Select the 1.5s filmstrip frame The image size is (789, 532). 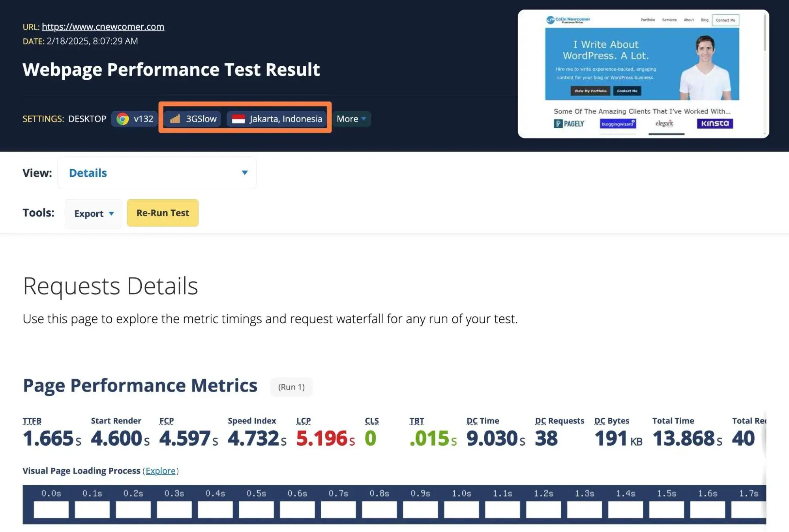click(x=667, y=510)
